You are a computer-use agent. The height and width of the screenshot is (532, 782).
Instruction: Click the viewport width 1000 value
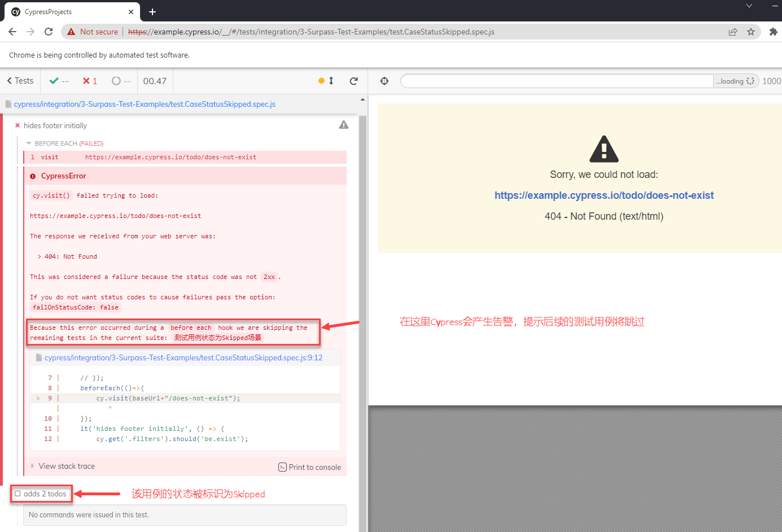[x=771, y=81]
